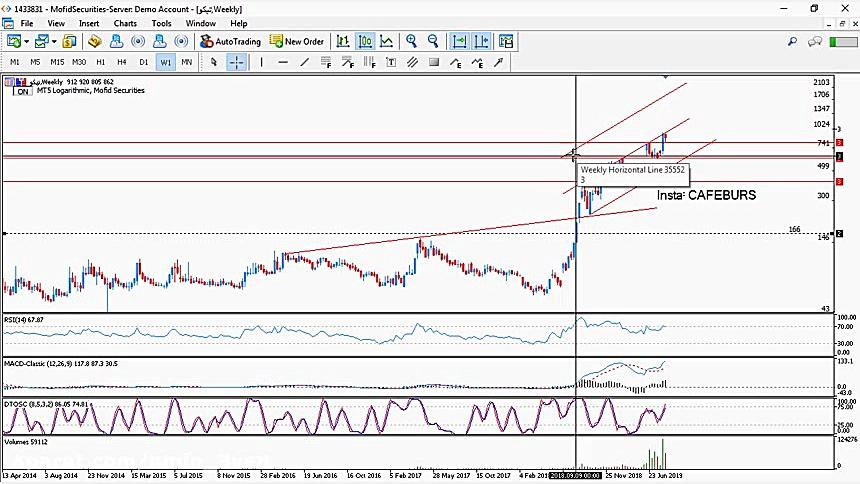Viewport: 860px width, 484px height.
Task: Click the black marker 2 near 146 price
Action: click(839, 234)
